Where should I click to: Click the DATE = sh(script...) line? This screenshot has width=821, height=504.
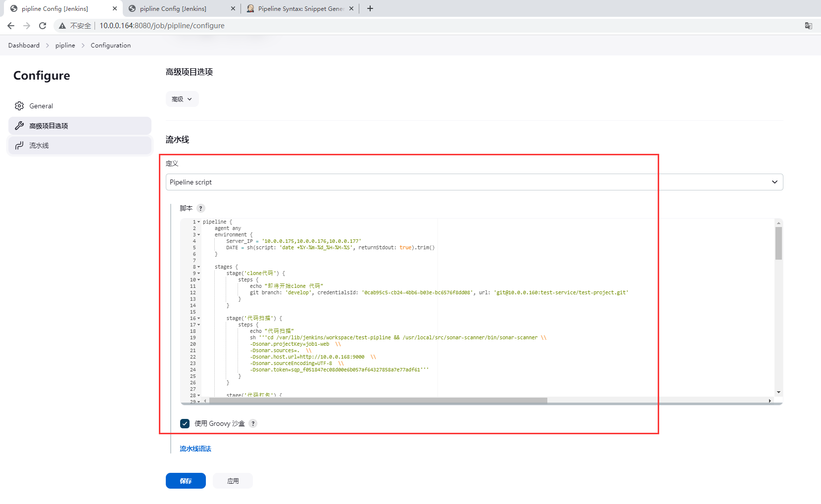pos(331,248)
